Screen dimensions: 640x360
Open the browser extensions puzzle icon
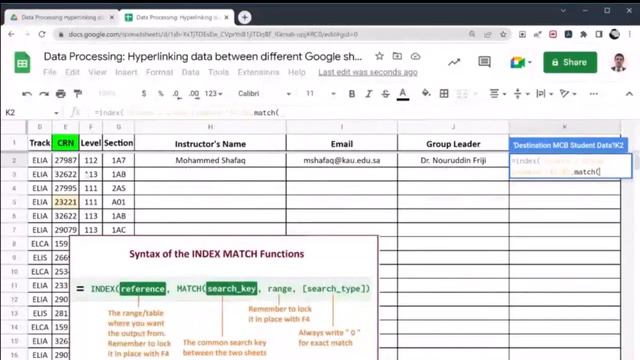pyautogui.click(x=583, y=34)
